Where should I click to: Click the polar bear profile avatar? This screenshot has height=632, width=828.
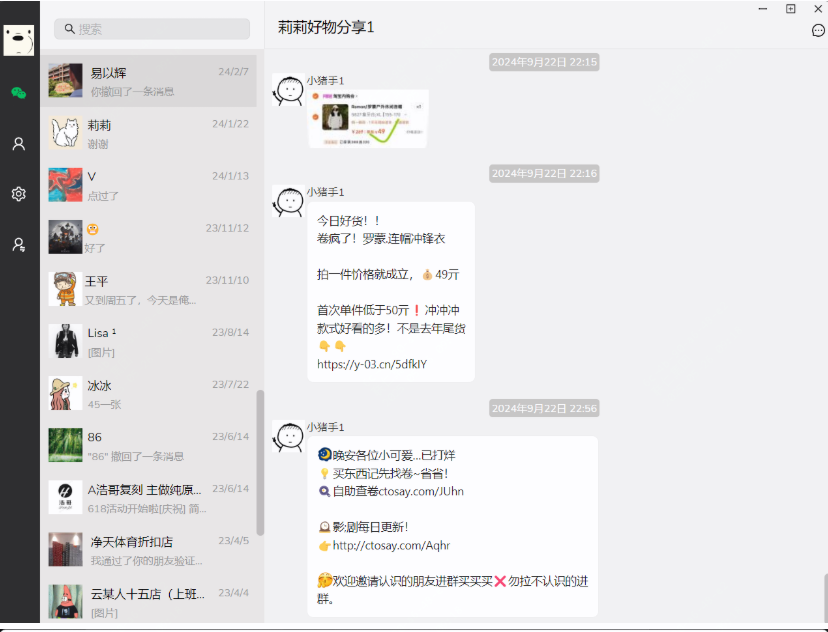click(x=18, y=40)
